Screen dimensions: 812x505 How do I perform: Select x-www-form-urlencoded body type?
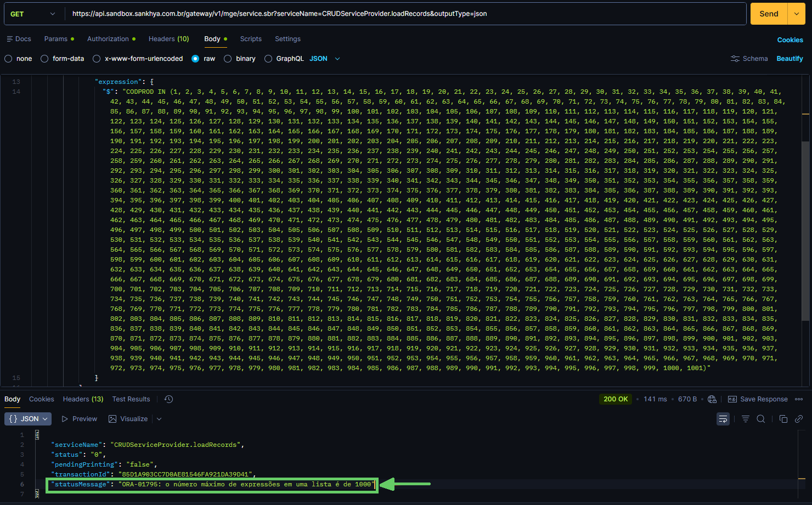coord(138,59)
